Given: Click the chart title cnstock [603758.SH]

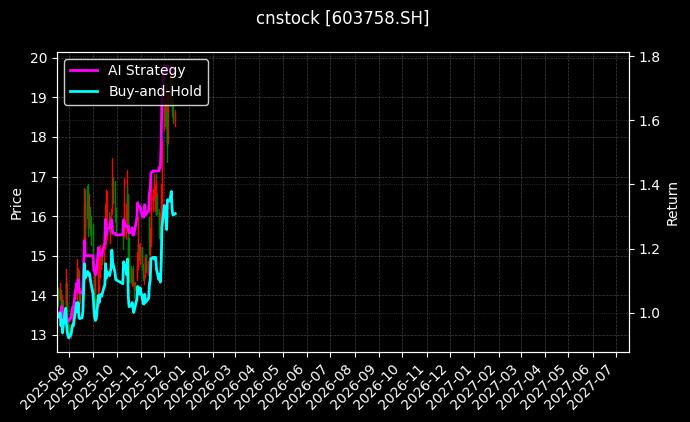Looking at the screenshot, I should 344,18.
